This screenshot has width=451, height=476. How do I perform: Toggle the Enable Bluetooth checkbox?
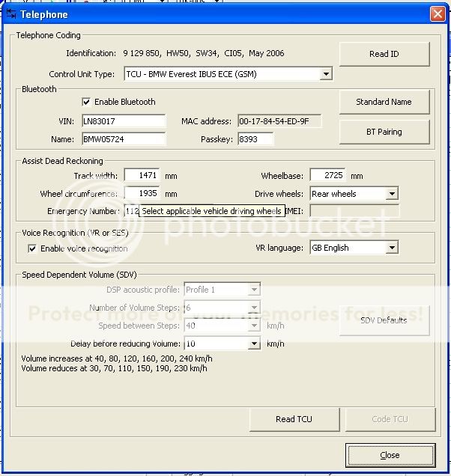[87, 102]
